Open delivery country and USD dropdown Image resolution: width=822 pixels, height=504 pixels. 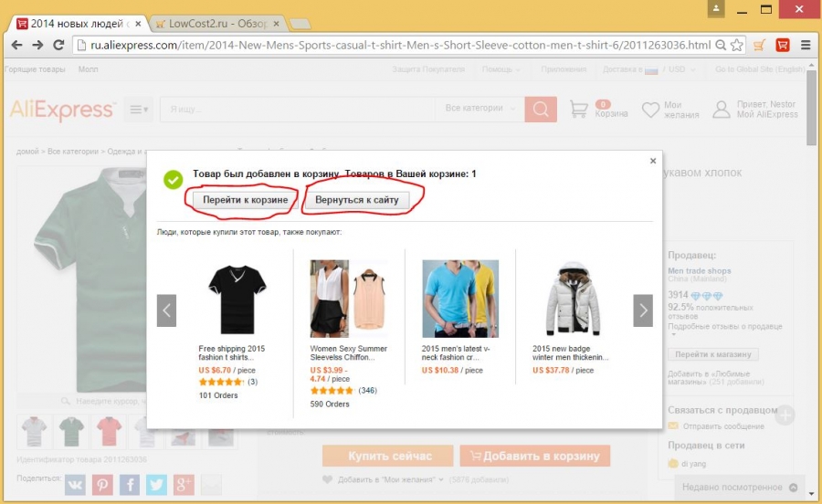(x=649, y=69)
